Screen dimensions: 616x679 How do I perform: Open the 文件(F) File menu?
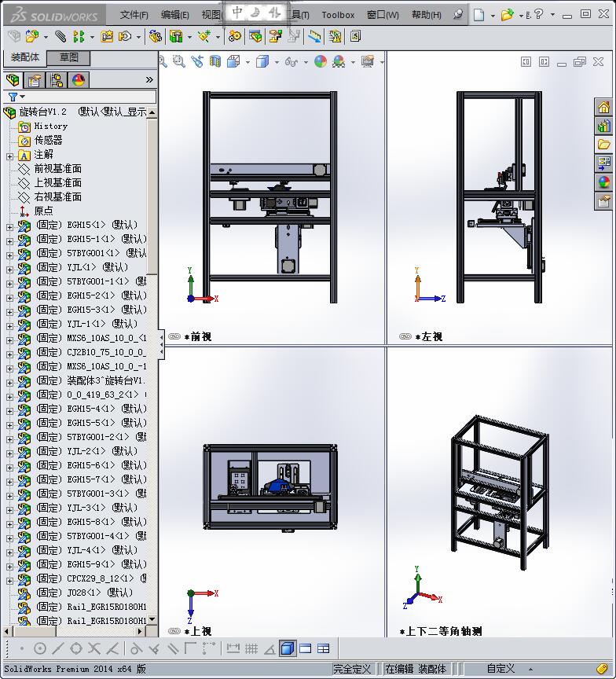click(134, 15)
